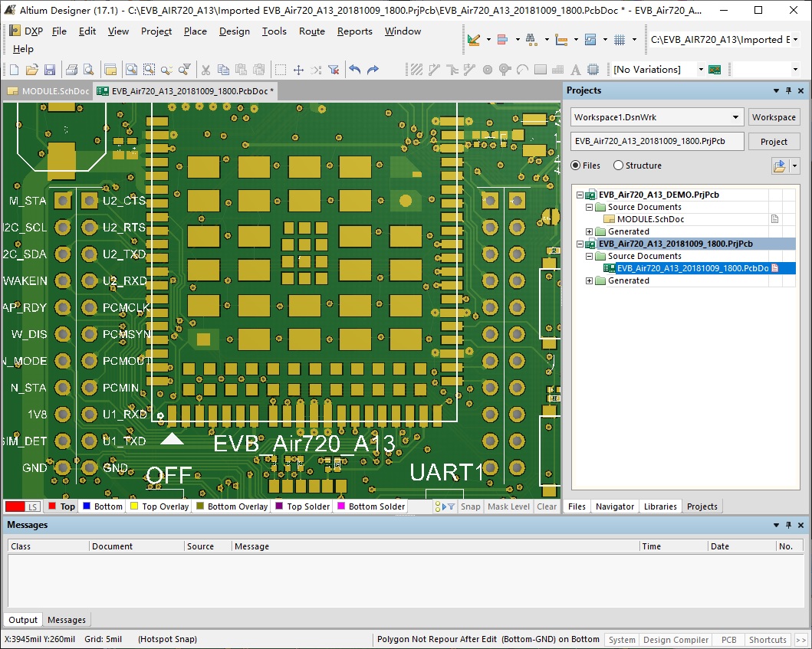Collapse the EVB_Air720_A13_20181009_1800.PrjPcb project node
Viewport: 812px width, 649px height.
[x=580, y=244]
